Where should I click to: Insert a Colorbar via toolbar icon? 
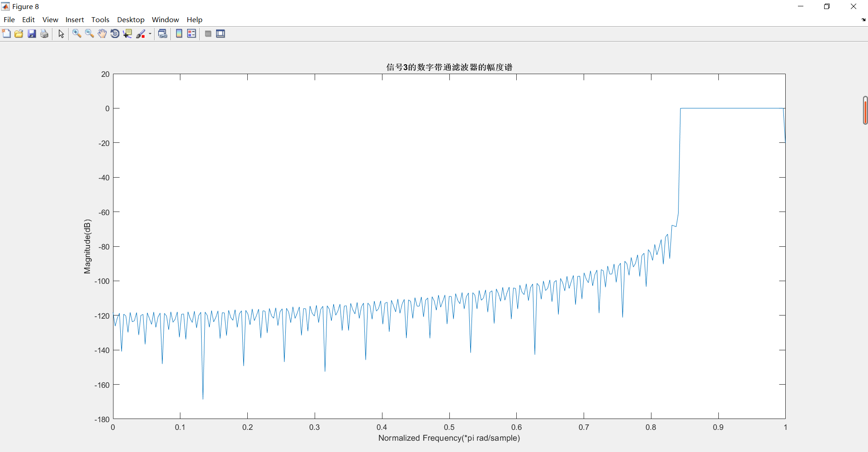point(179,34)
